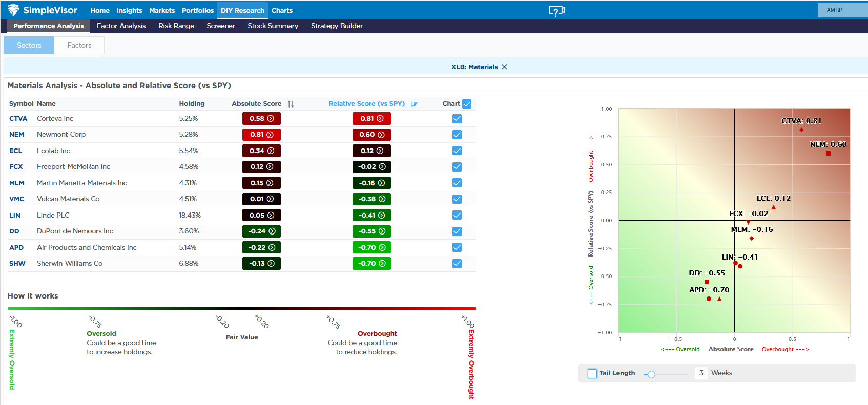Uncheck chart checkbox for Freeport-McMoRan Inc

[457, 167]
